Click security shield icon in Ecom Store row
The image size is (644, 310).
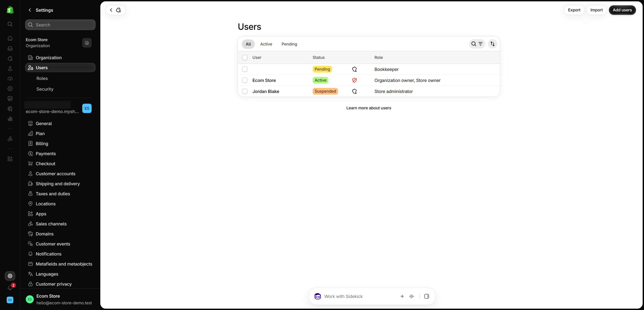click(x=354, y=80)
